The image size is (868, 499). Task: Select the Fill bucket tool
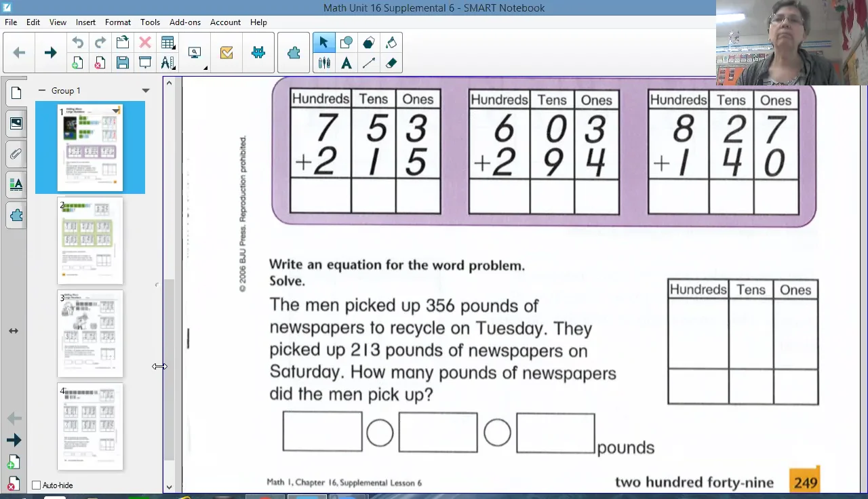pyautogui.click(x=391, y=43)
